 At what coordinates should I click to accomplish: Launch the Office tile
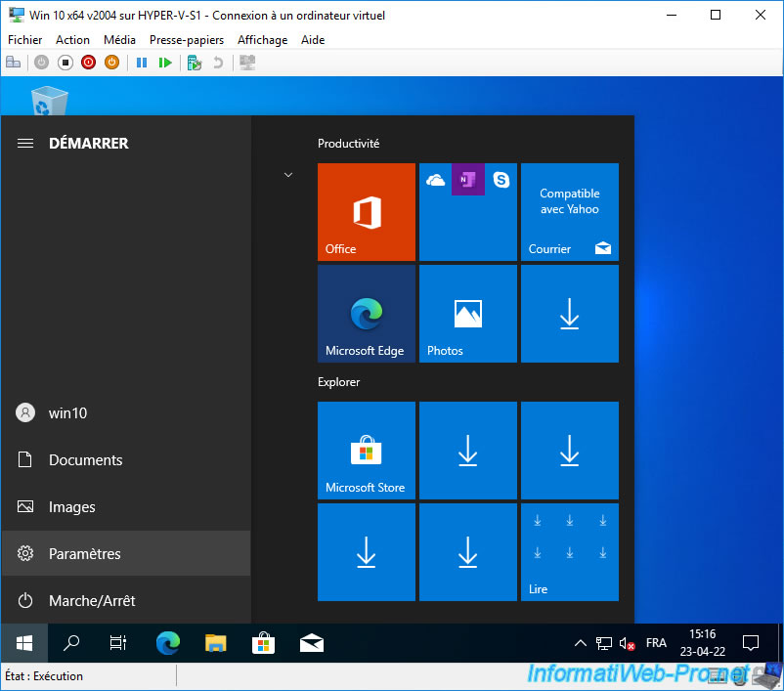tap(367, 212)
